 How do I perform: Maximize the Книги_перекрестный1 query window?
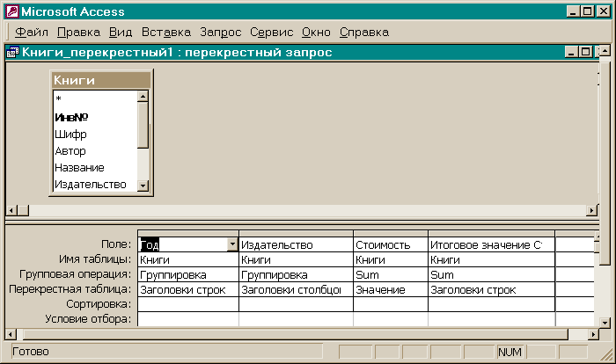point(585,52)
